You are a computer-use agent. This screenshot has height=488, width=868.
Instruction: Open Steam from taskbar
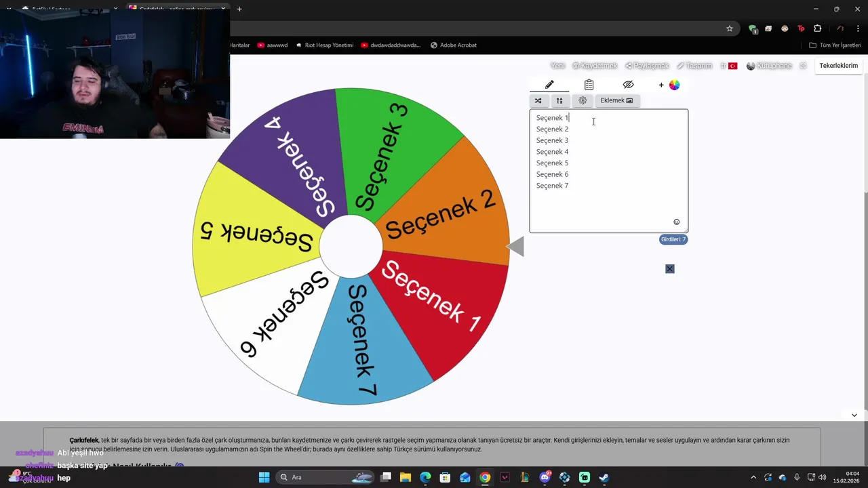[604, 477]
